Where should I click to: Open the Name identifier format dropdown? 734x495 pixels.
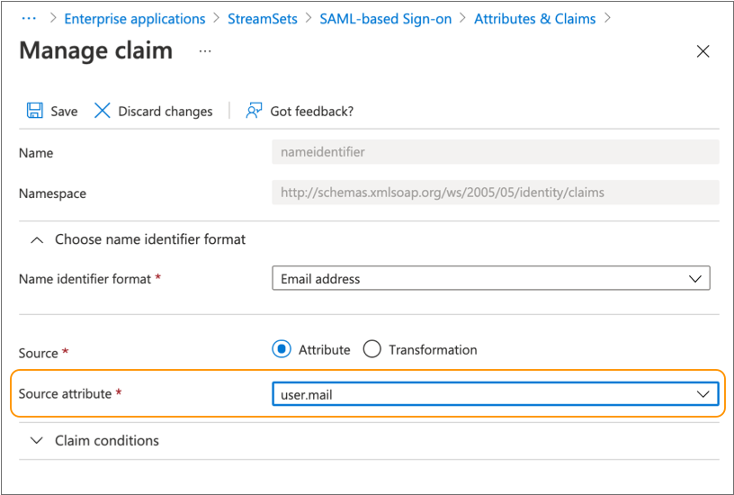(491, 278)
